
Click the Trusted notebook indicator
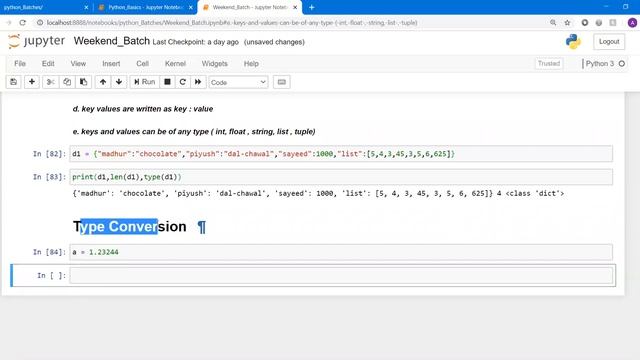(x=549, y=64)
